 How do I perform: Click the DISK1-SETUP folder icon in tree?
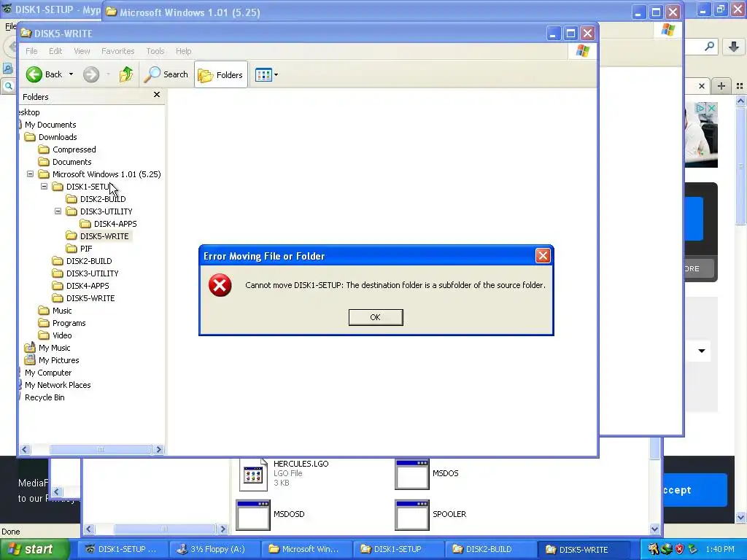tap(58, 187)
